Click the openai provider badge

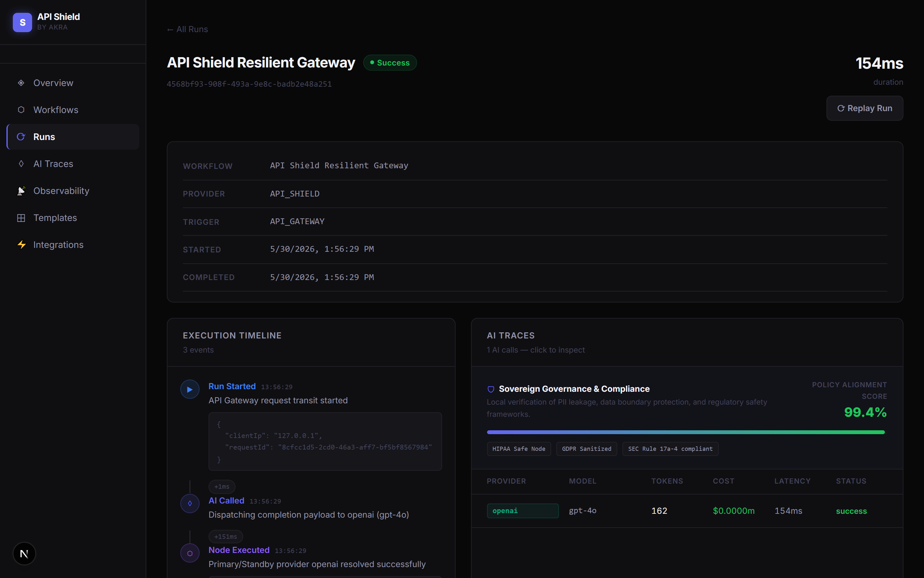(523, 511)
